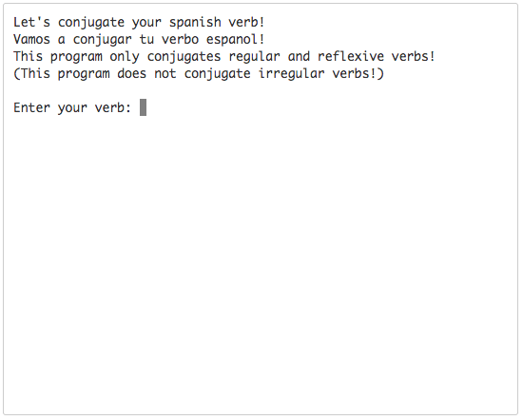
Task: Click the word "Enter" in the prompt
Action: 31,107
